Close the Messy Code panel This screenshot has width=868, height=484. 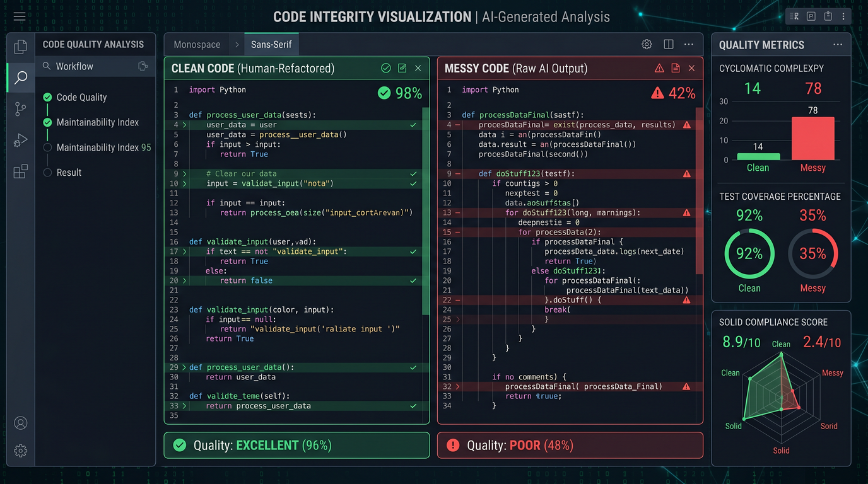click(691, 68)
